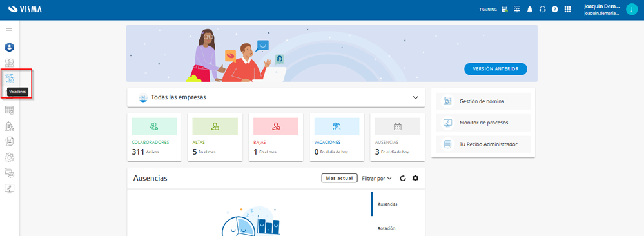The image size is (644, 236).
Task: Open the Filtrar por dropdown
Action: point(376,179)
